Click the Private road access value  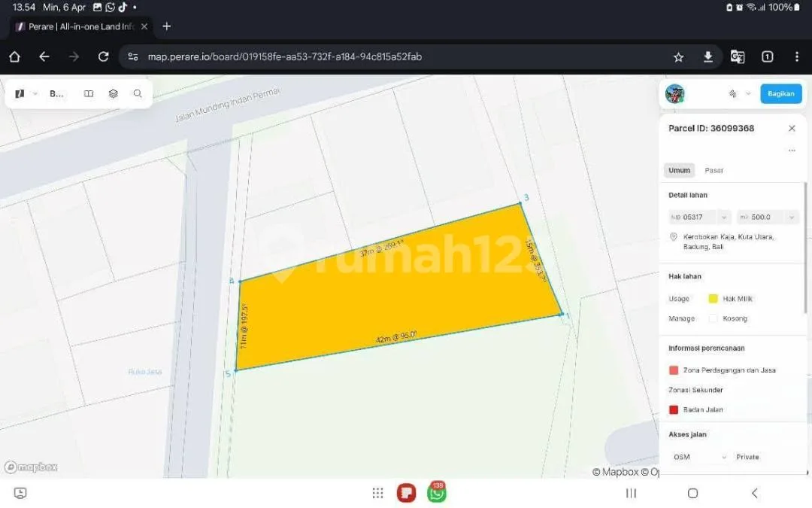(747, 457)
